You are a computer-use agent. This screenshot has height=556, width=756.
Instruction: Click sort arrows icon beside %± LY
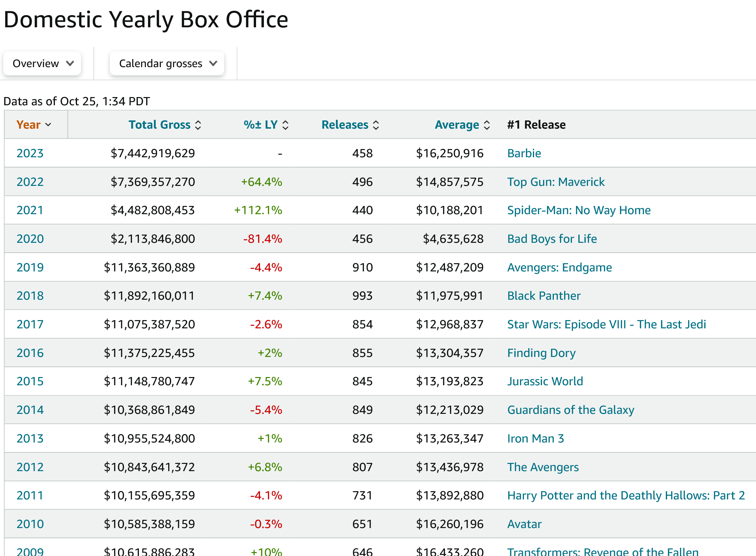tap(285, 125)
